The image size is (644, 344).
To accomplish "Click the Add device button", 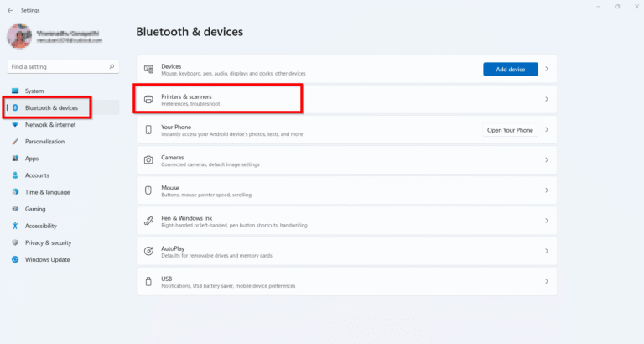I will (x=510, y=69).
